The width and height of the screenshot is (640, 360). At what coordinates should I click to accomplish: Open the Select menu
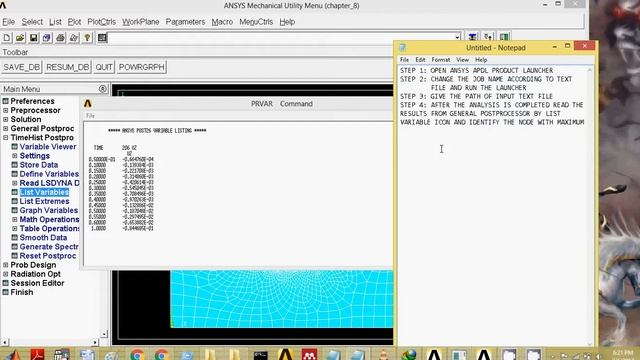click(x=32, y=22)
